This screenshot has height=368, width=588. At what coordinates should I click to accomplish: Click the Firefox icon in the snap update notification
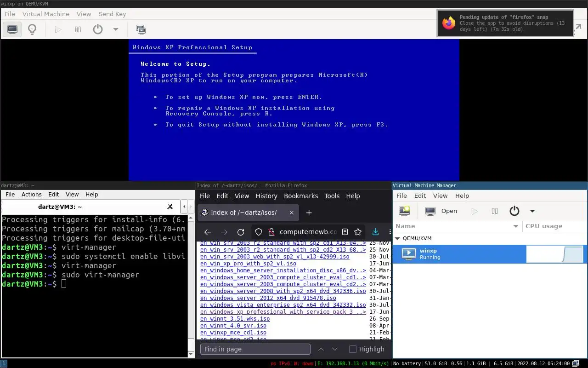point(449,23)
